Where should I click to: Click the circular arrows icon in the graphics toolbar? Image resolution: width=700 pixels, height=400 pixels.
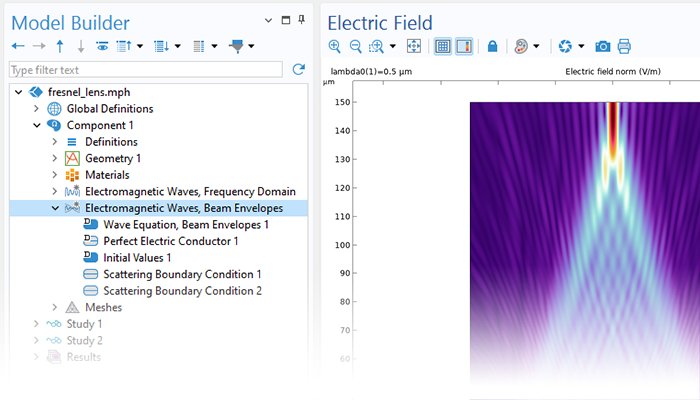[565, 46]
